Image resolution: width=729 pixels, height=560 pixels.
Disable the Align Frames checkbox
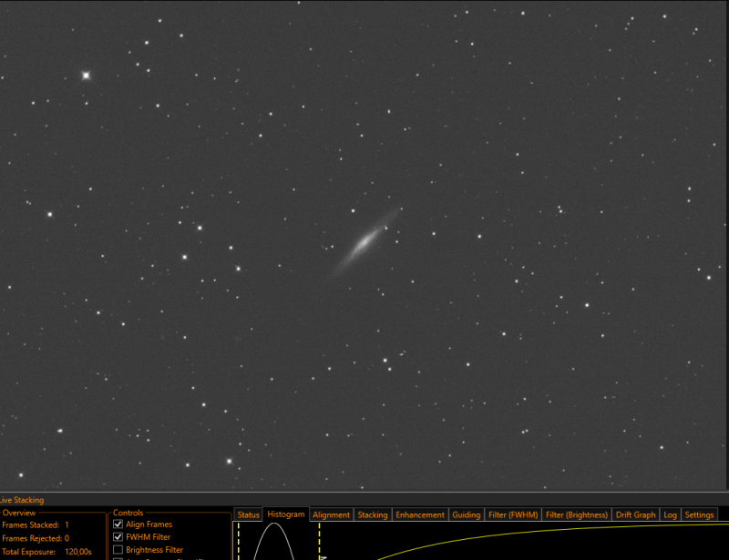(x=118, y=524)
